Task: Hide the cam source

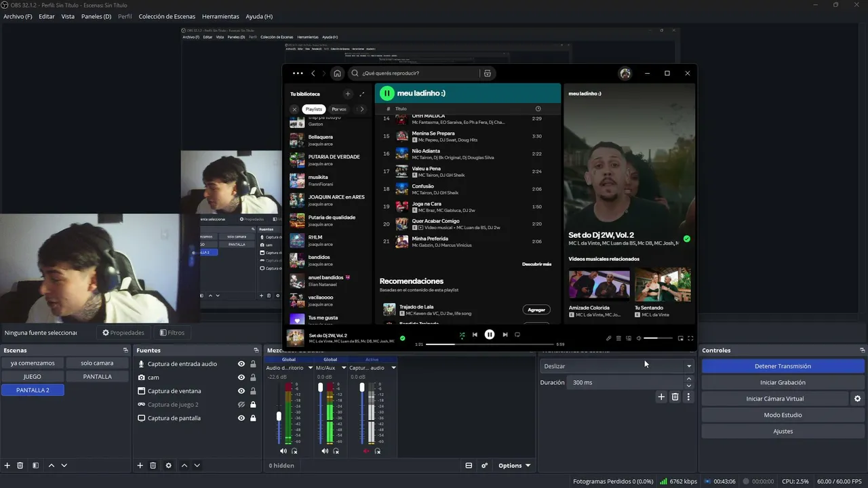Action: coord(241,378)
